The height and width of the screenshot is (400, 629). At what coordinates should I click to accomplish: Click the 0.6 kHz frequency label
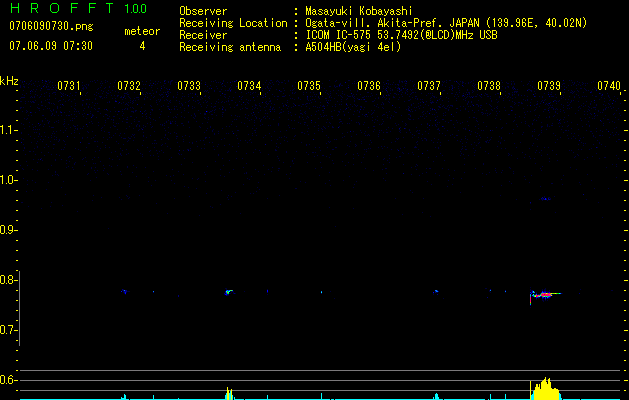coord(7,380)
